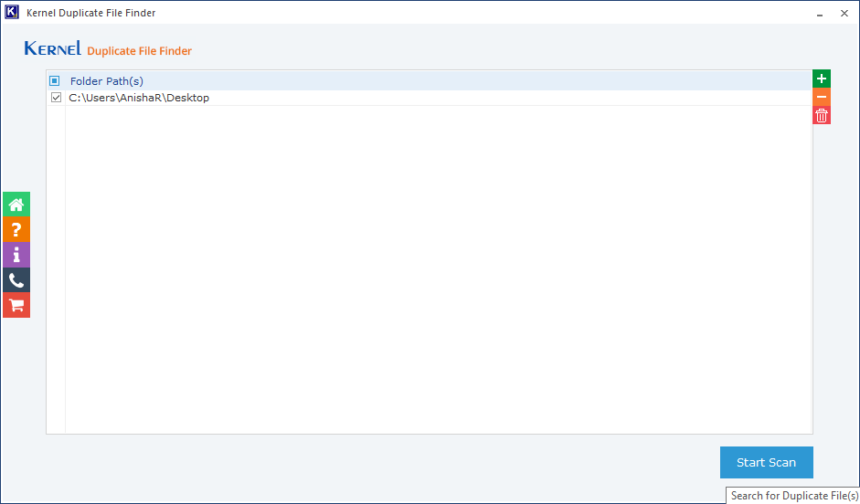Click the orange minus Remove Folder icon
Viewport: 860px width, 504px height.
821,97
